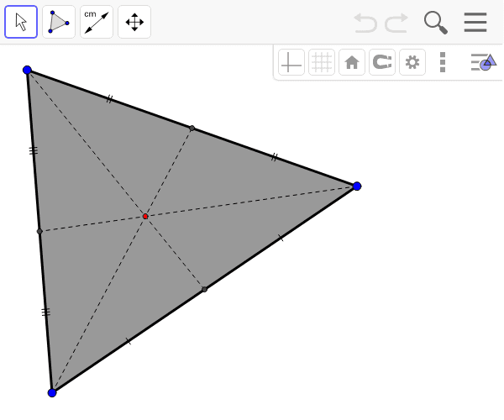Click the bottom blue triangle vertex
504x420 pixels.
[52, 392]
